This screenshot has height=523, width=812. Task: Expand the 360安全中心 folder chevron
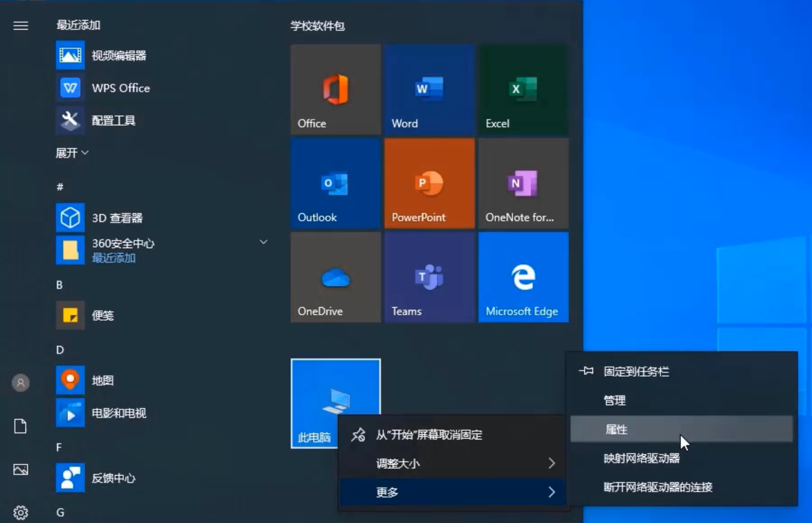[263, 242]
